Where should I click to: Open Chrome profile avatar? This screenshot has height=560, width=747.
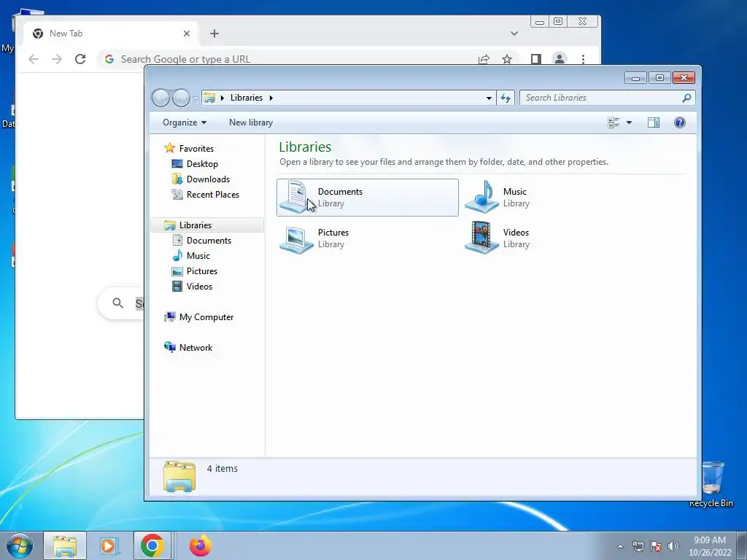(x=560, y=59)
